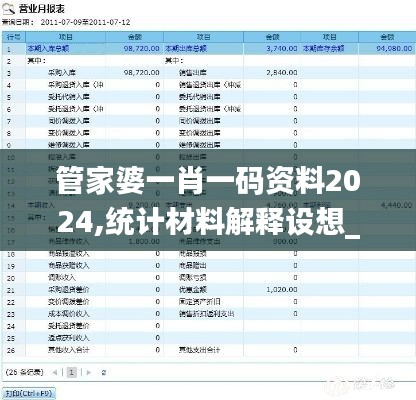Click 项目 header above 本期入库总额
Screen dimensions: 416x400
[66, 37]
